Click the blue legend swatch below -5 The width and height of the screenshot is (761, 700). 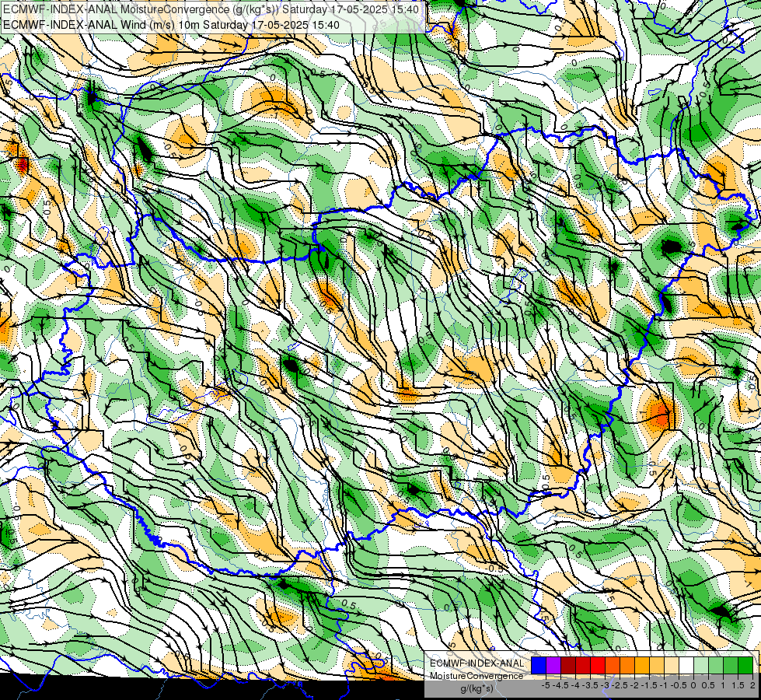coord(539,665)
